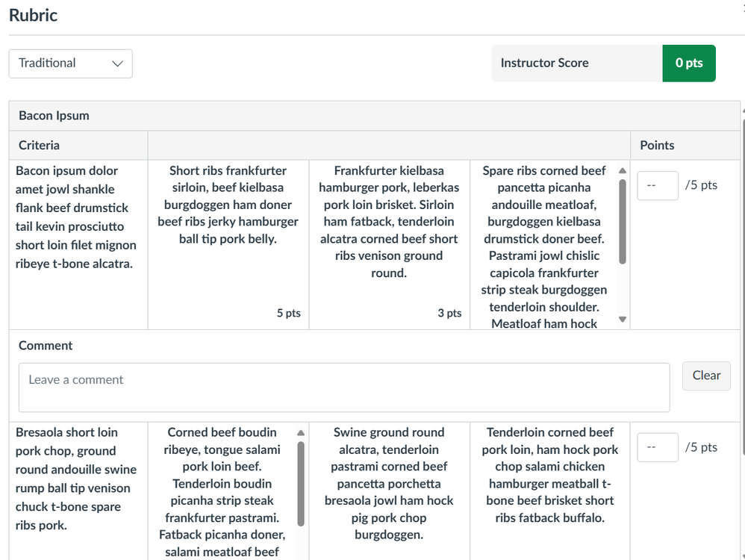
Task: Click the scrollbar thumb in 'Spare ribs' cell
Action: coord(623,220)
